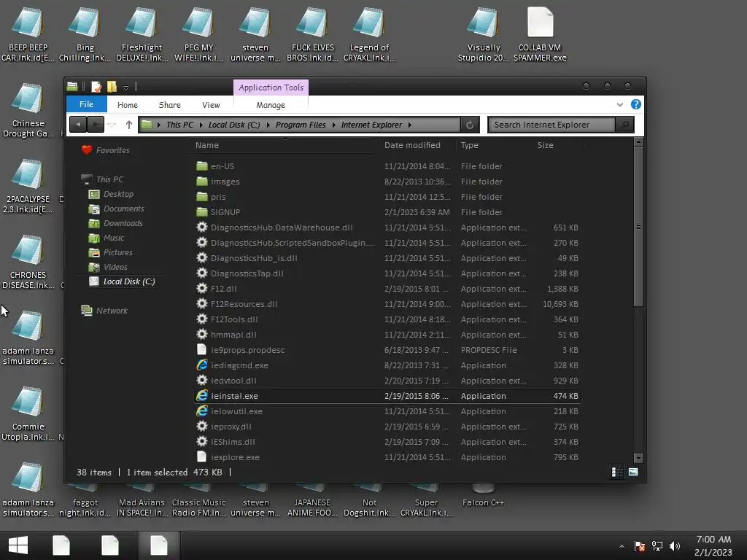Image resolution: width=747 pixels, height=560 pixels.
Task: Expand the ribbon chevron
Action: point(620,105)
